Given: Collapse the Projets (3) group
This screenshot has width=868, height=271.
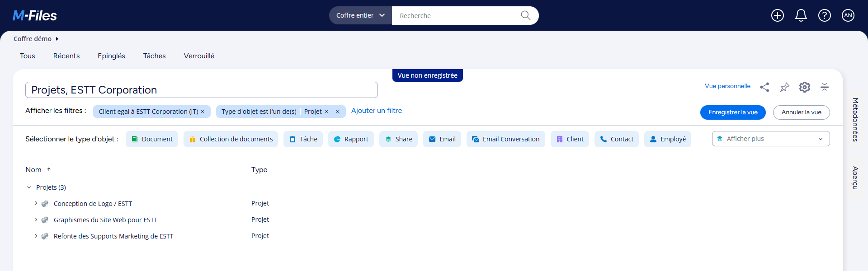Looking at the screenshot, I should coord(29,187).
